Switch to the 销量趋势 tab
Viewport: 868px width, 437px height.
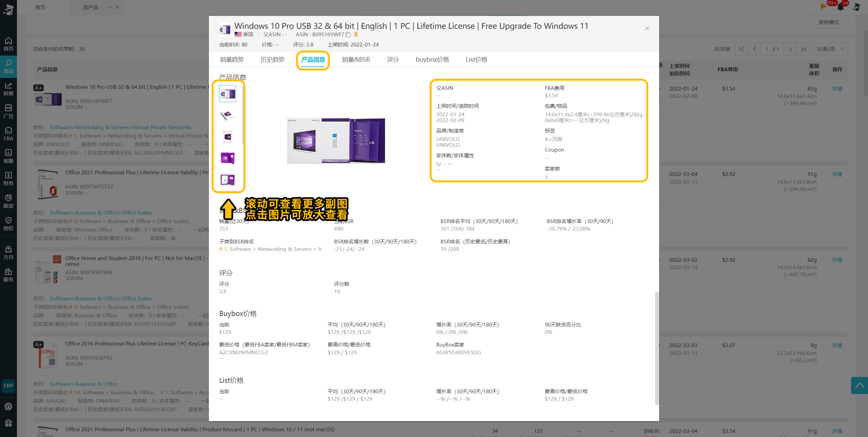pyautogui.click(x=232, y=60)
